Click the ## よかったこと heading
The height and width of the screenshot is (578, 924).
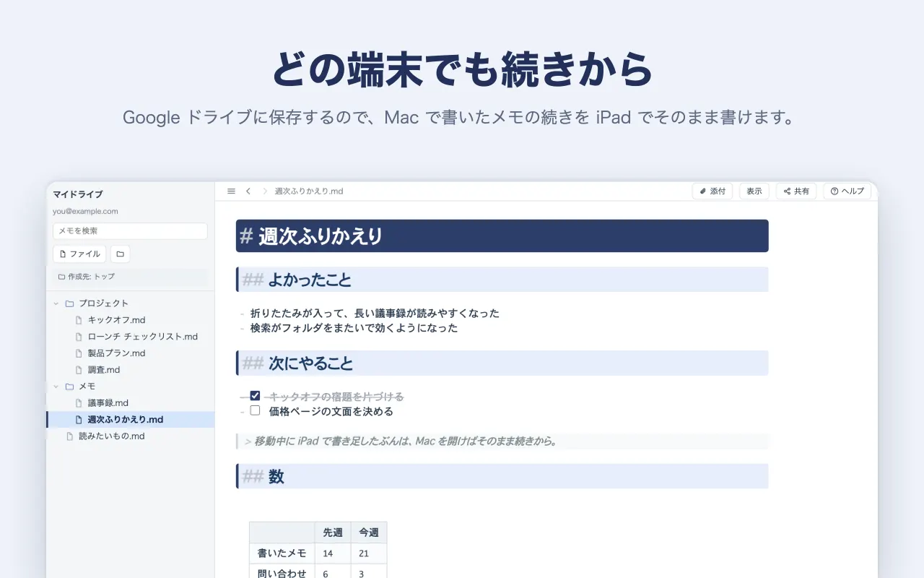pos(502,280)
